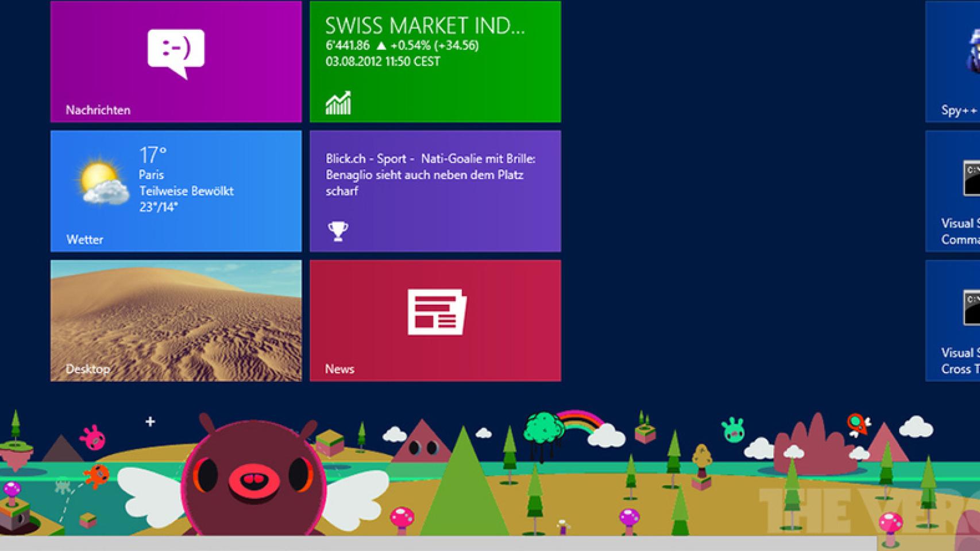This screenshot has height=551, width=980.
Task: Open the Desktop tile showing desert dunes
Action: click(176, 319)
